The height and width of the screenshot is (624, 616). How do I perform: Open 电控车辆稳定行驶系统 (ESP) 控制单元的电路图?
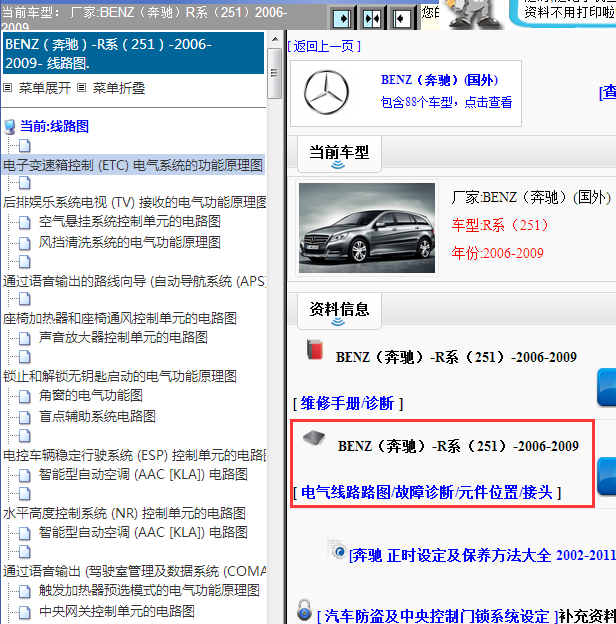(x=135, y=455)
